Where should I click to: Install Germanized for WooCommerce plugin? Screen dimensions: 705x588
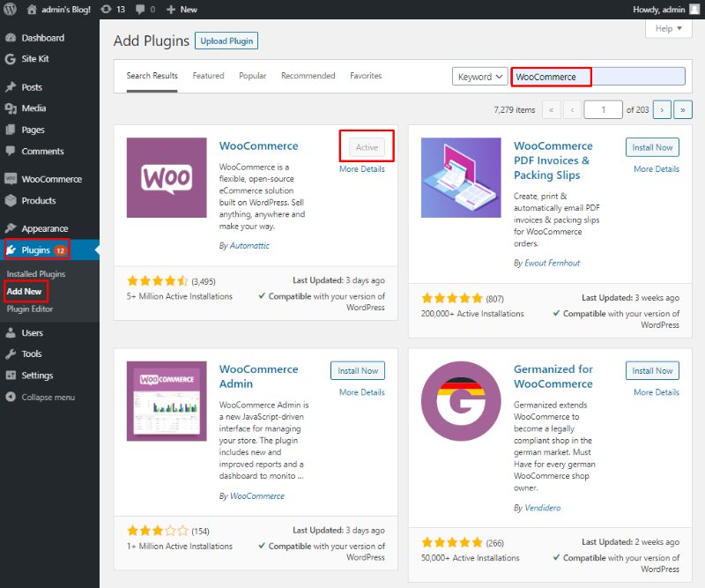coord(652,371)
